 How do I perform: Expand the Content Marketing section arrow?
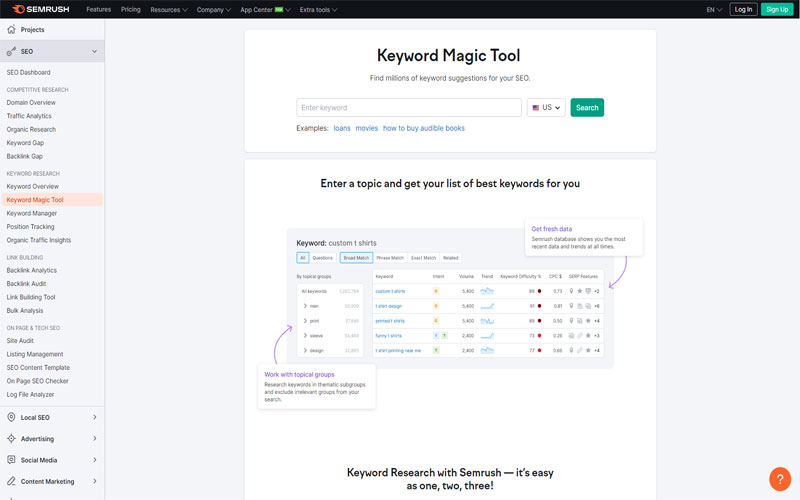pyautogui.click(x=94, y=481)
